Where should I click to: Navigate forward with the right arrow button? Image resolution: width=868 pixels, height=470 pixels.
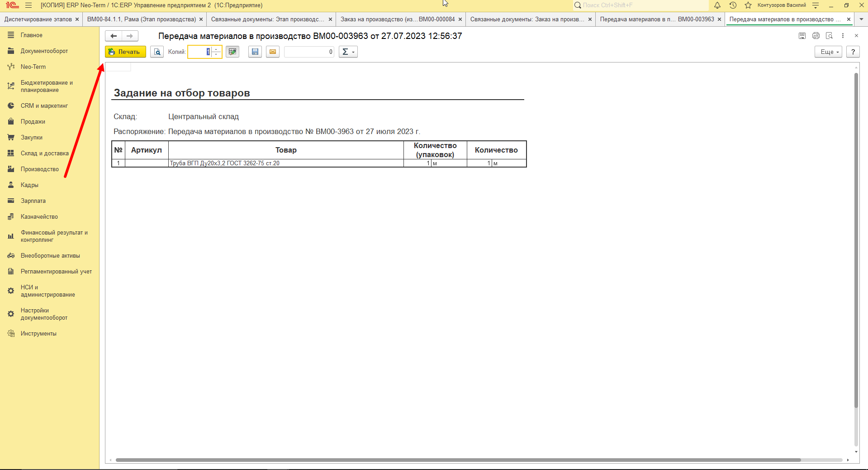[130, 36]
